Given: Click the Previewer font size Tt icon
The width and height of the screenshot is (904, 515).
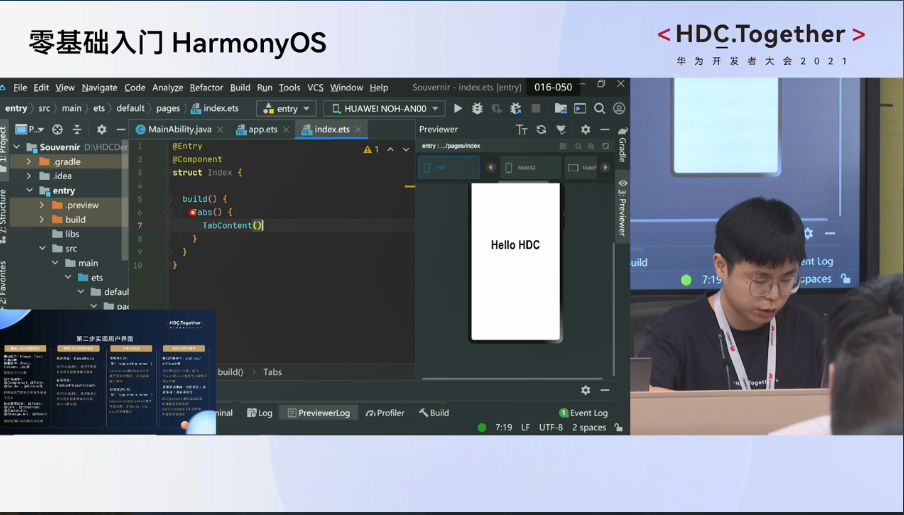Looking at the screenshot, I should pyautogui.click(x=522, y=129).
